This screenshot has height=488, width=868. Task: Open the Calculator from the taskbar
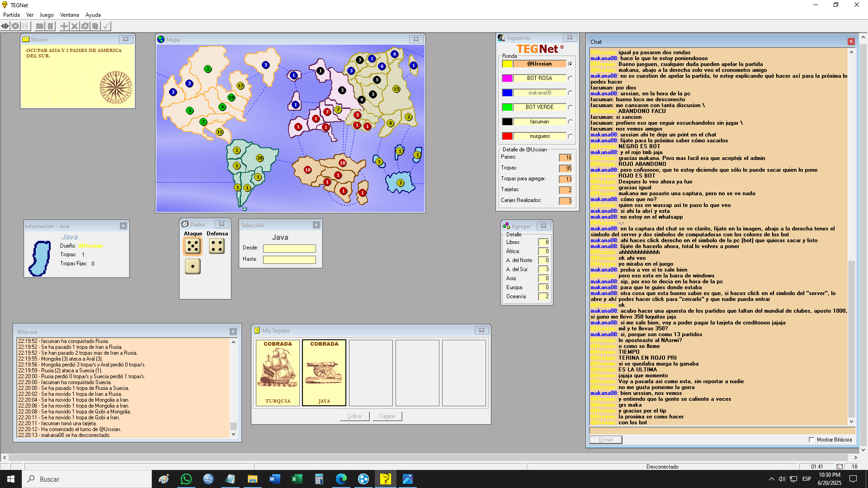(319, 479)
